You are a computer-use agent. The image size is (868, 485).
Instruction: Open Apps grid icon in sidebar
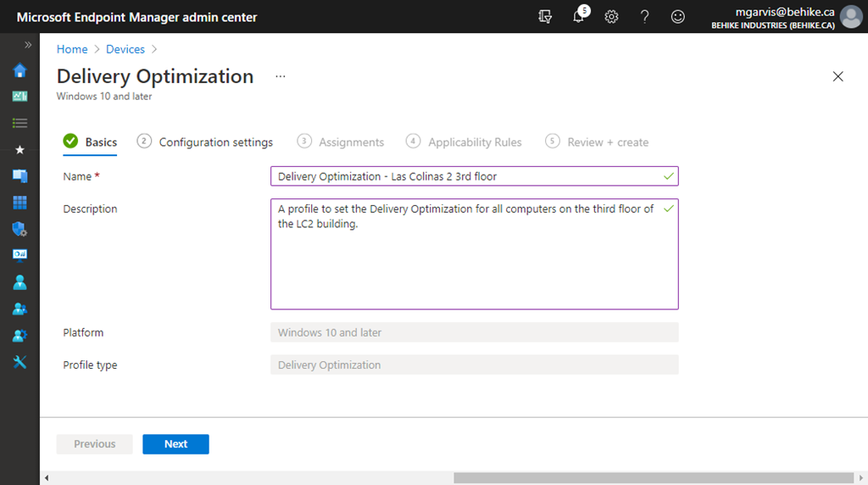19,203
